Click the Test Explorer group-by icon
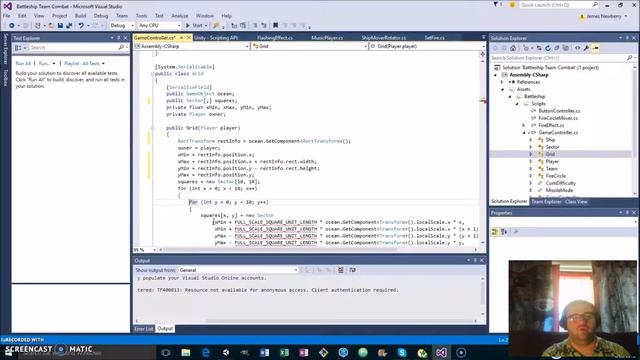 (x=19, y=47)
